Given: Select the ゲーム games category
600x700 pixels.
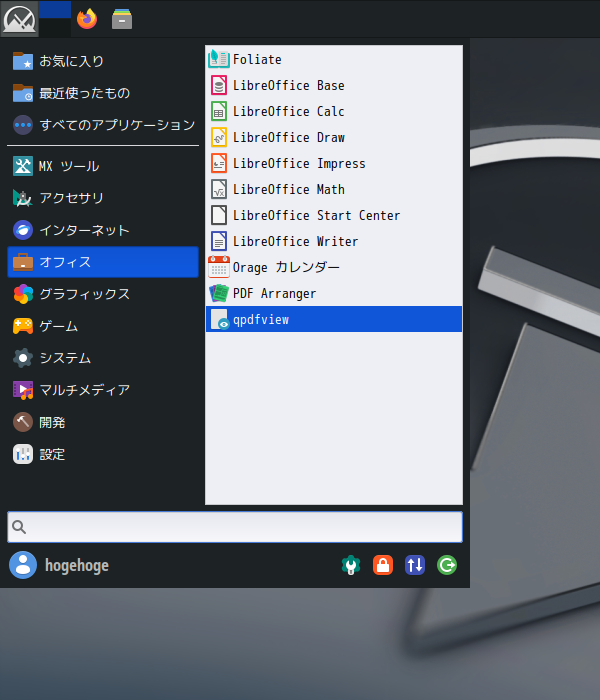Looking at the screenshot, I should point(103,326).
